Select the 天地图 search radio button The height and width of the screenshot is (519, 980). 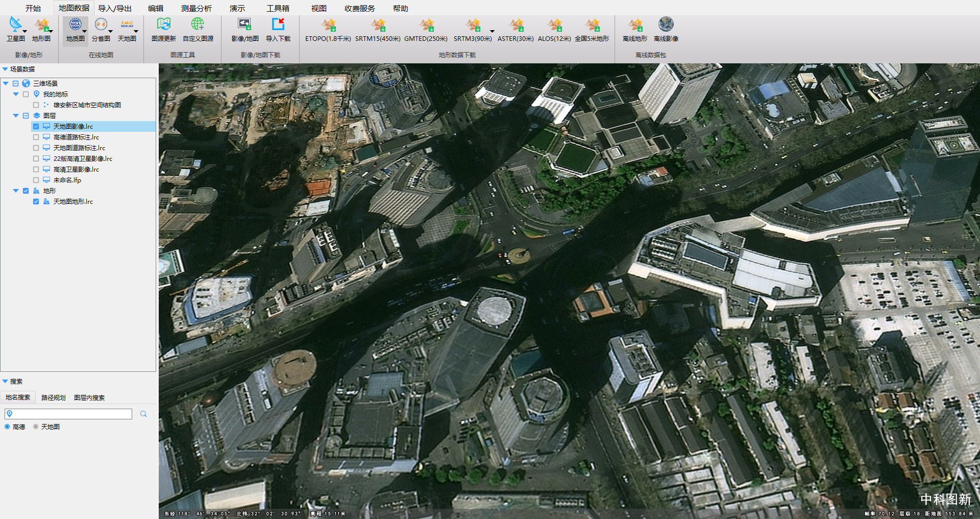[x=36, y=427]
